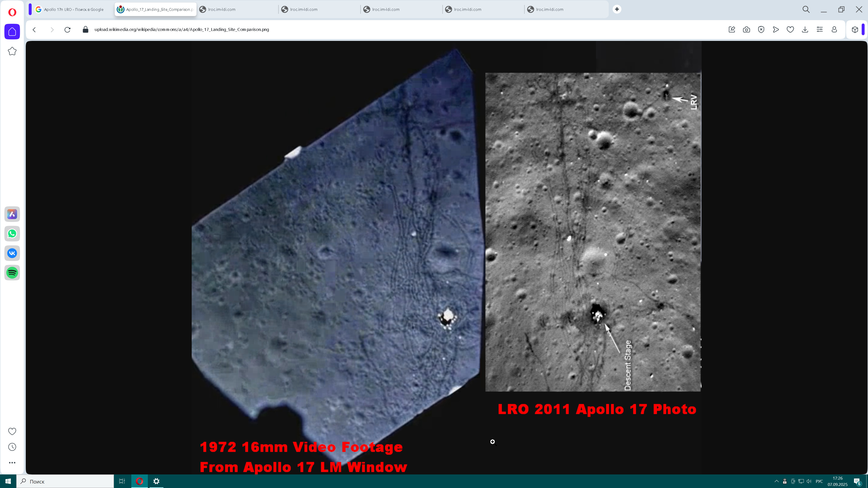Reload the current page
Image resolution: width=868 pixels, height=488 pixels.
(x=67, y=30)
